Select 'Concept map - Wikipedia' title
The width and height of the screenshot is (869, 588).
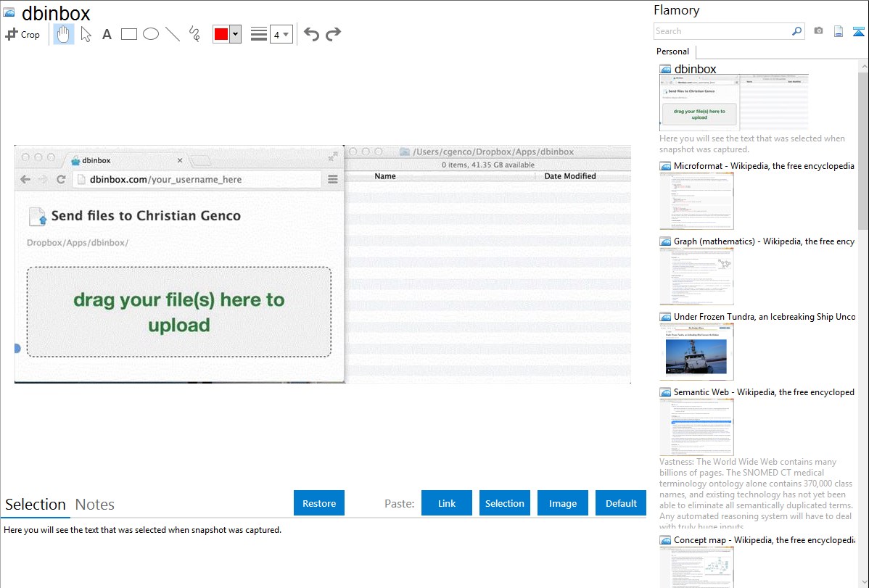[x=765, y=540]
